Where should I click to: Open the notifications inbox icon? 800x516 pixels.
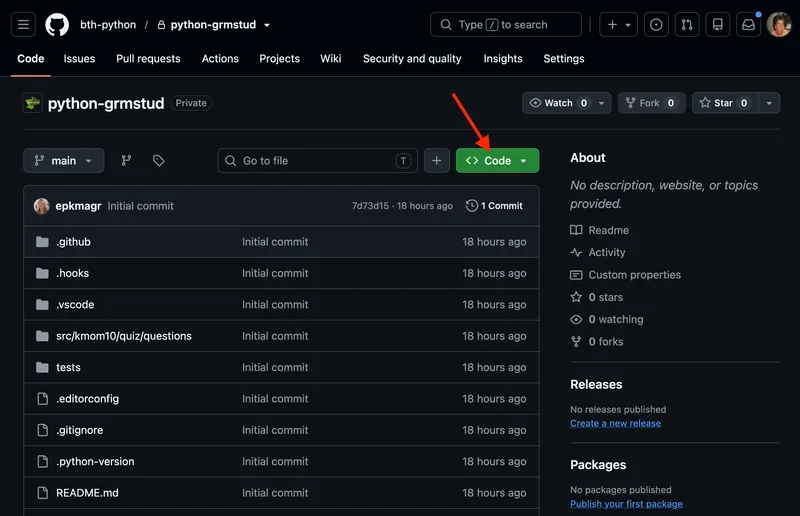(748, 24)
